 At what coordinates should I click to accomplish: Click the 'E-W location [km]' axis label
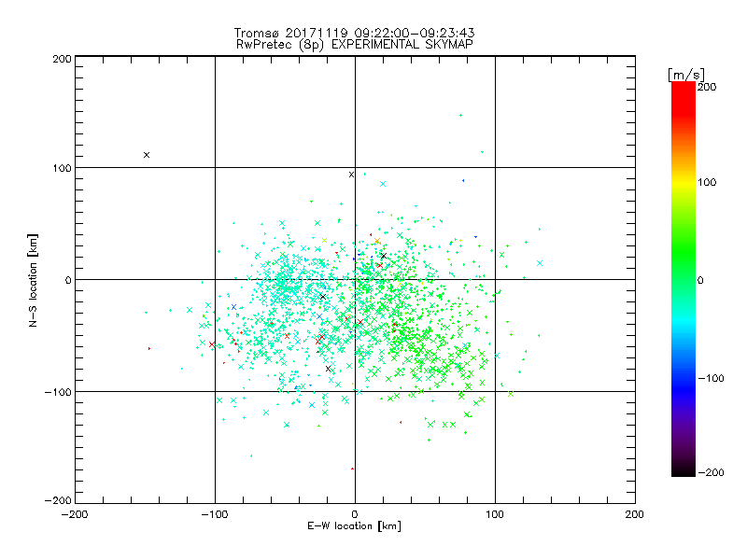pos(354,525)
